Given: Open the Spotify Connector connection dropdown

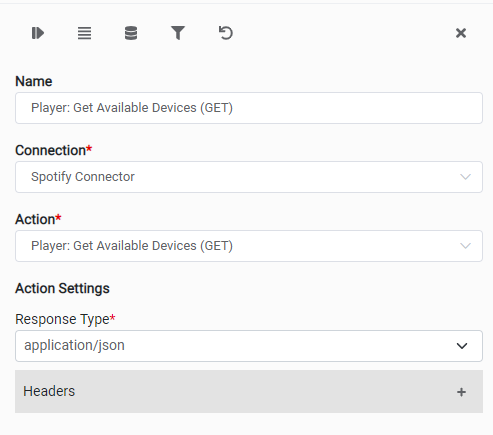Looking at the screenshot, I should (249, 177).
